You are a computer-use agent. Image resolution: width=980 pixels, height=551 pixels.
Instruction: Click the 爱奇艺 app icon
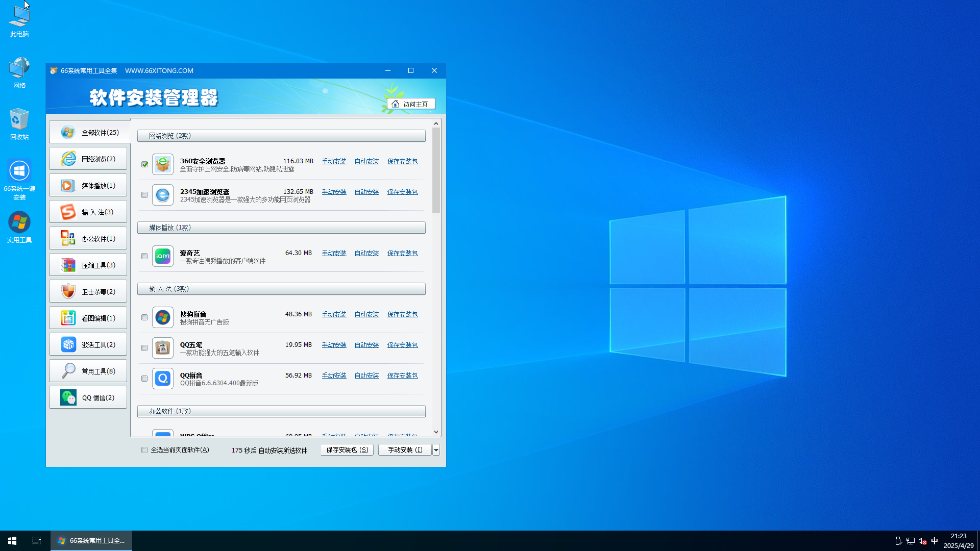[163, 256]
